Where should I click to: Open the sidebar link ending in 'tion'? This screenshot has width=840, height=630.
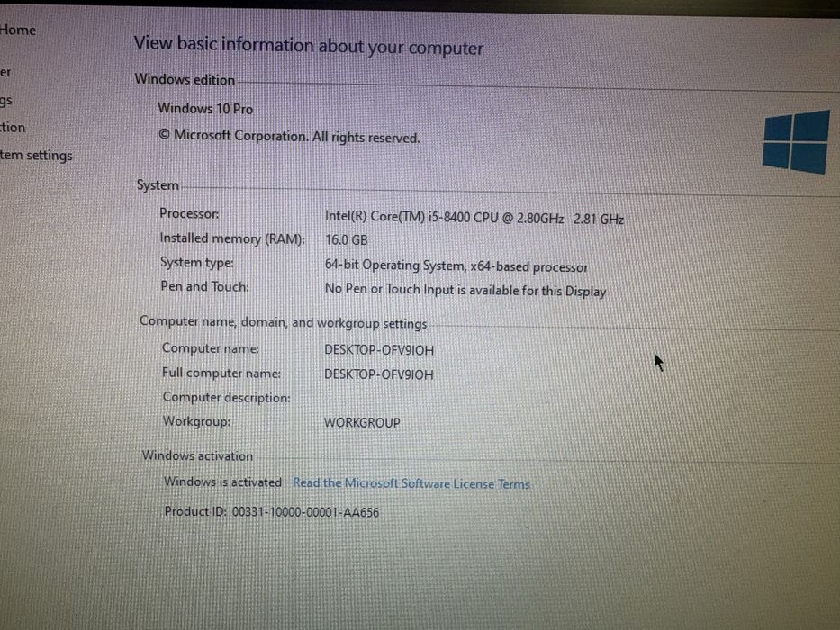13,128
